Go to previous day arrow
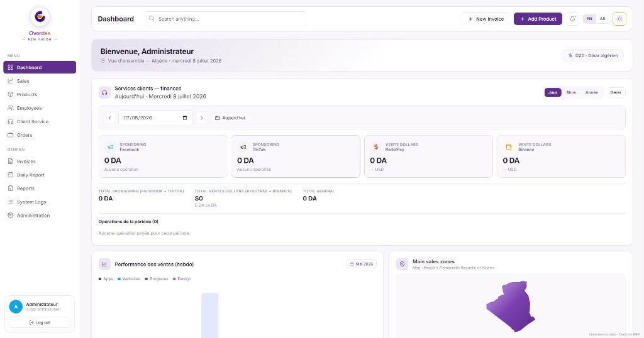This screenshot has height=338, width=644. pos(109,117)
